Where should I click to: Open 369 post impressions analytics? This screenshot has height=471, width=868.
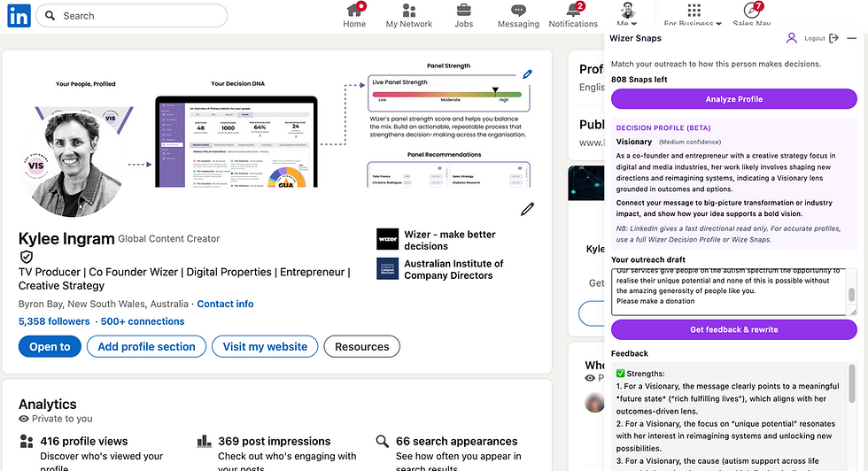(x=274, y=441)
